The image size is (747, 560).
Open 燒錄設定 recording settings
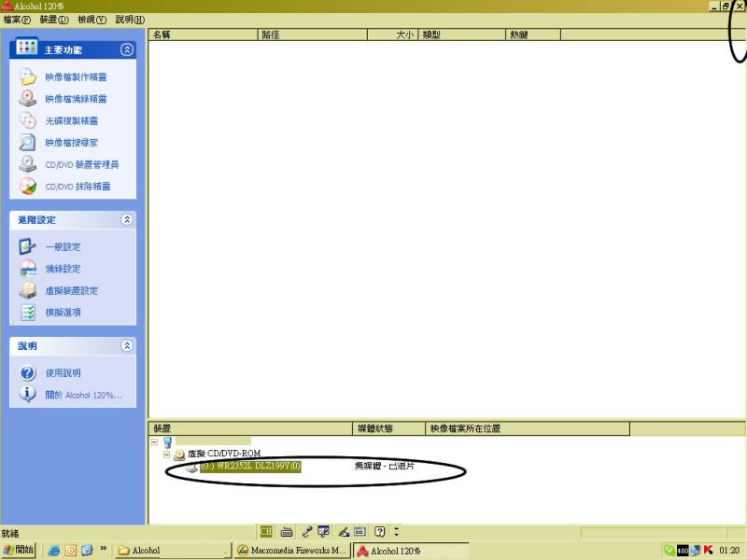[63, 269]
